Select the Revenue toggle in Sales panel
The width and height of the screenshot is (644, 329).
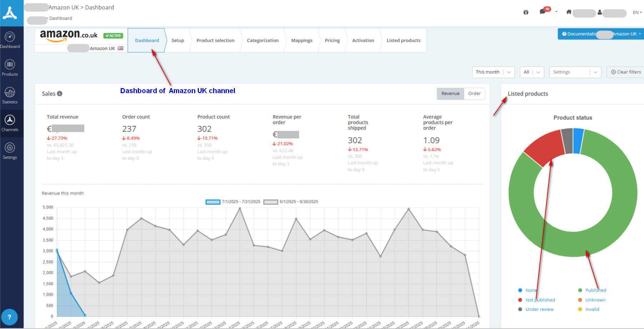[x=450, y=93]
